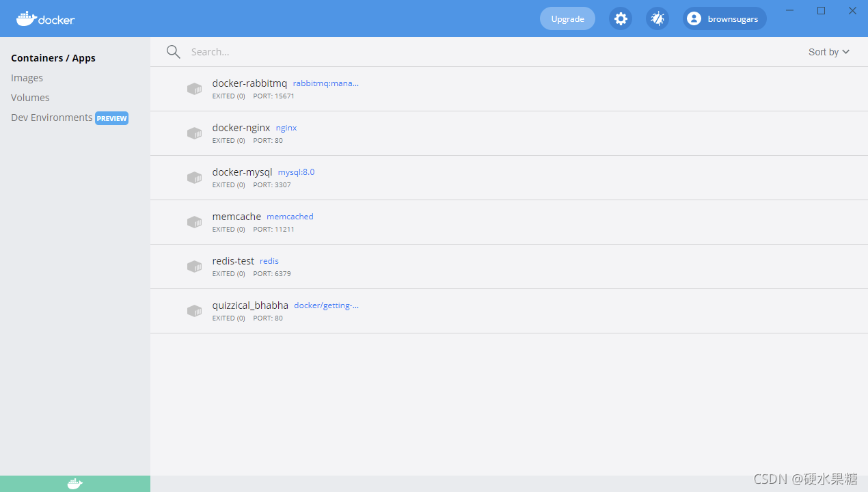
Task: Open the redis image link
Action: pos(269,261)
